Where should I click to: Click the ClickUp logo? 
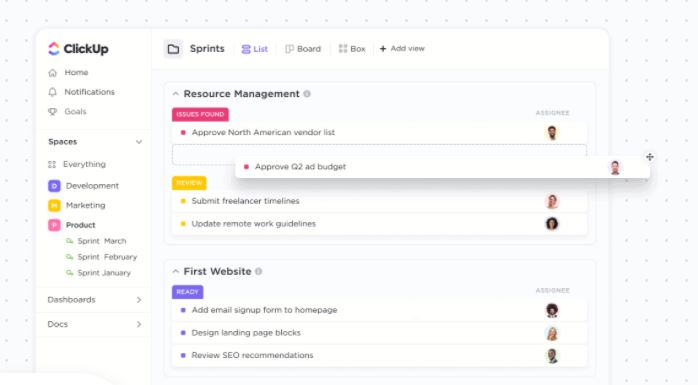coord(78,49)
